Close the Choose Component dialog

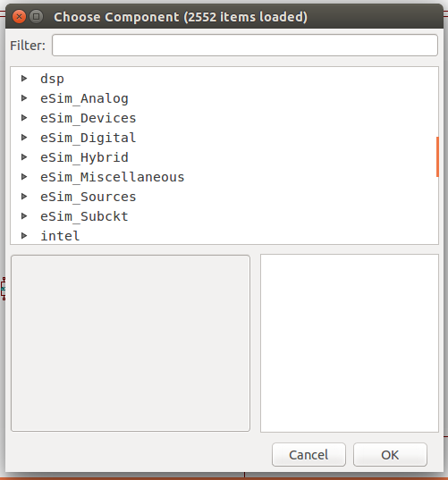pyautogui.click(x=19, y=16)
